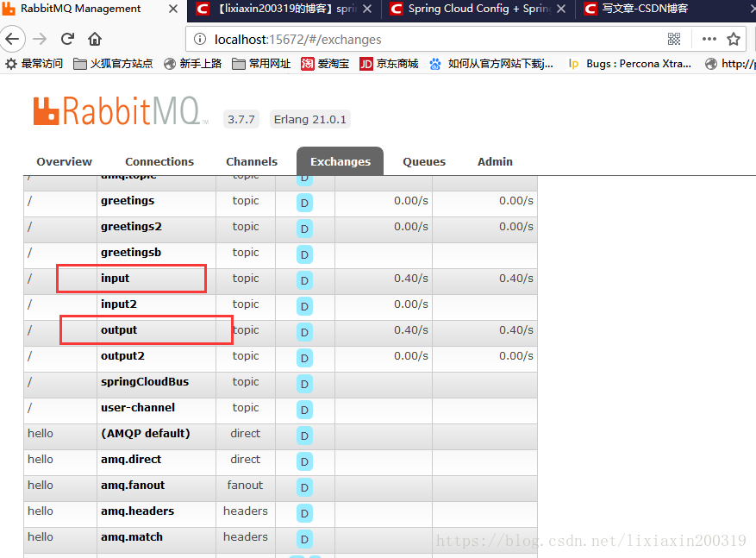Open the Admin tab
The height and width of the screenshot is (558, 756).
click(495, 161)
